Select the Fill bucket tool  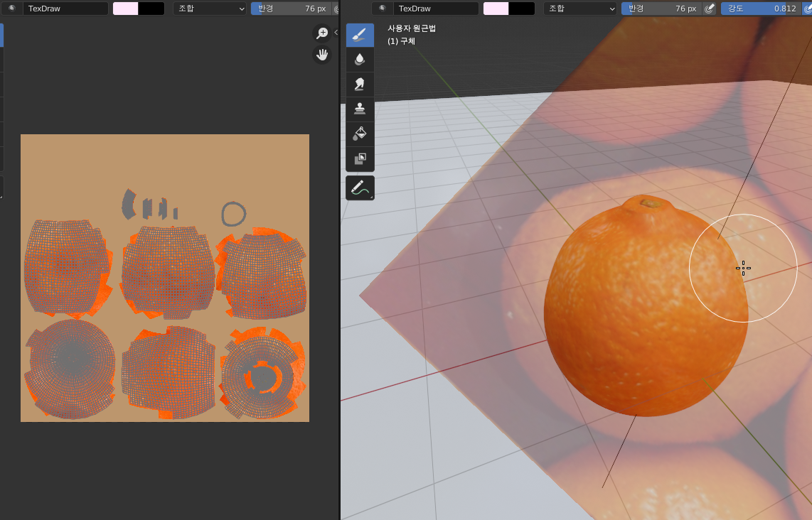[x=360, y=134]
